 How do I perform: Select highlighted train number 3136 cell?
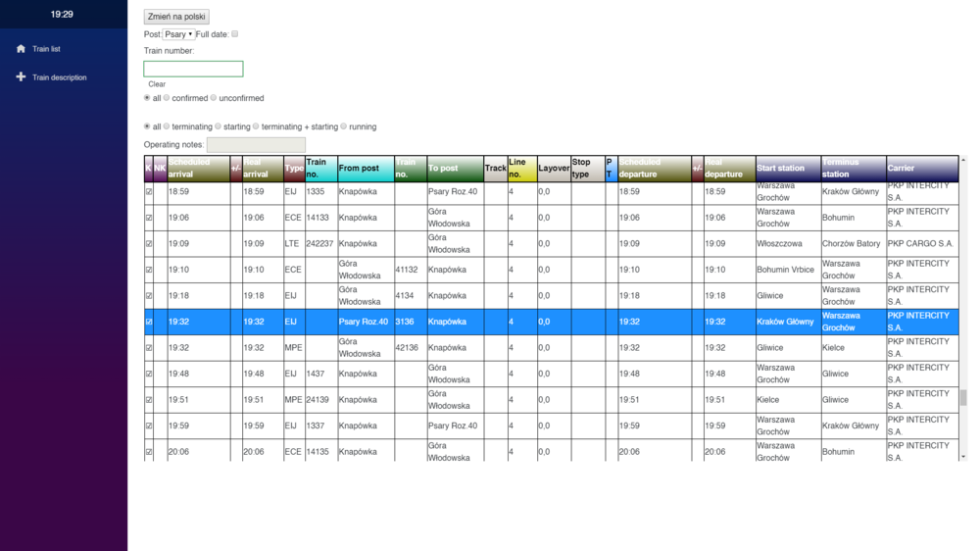[x=410, y=323]
